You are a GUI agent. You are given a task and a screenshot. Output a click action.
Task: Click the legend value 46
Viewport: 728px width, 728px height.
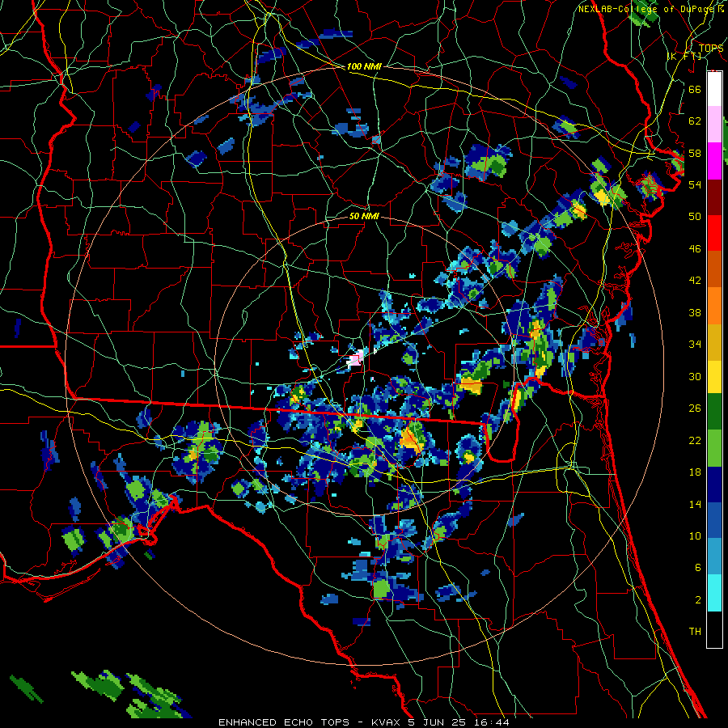695,248
